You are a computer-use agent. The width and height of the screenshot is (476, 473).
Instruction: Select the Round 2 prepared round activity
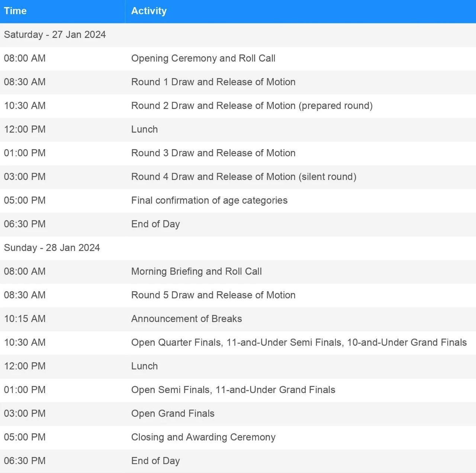252,106
